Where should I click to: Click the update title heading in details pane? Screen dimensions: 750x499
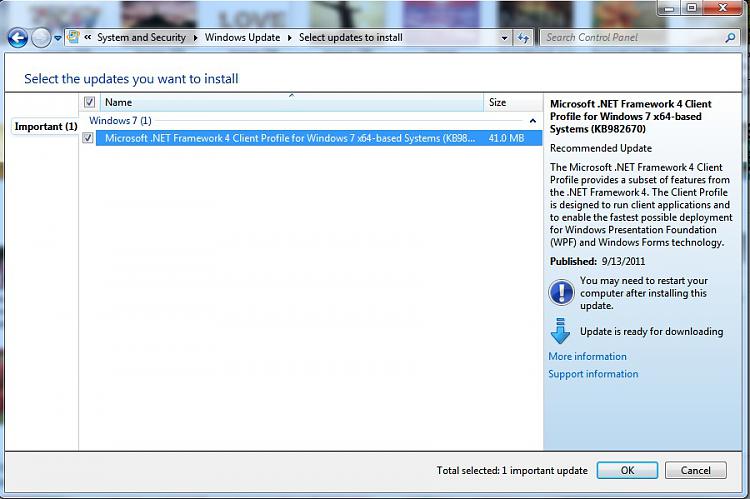coord(630,116)
